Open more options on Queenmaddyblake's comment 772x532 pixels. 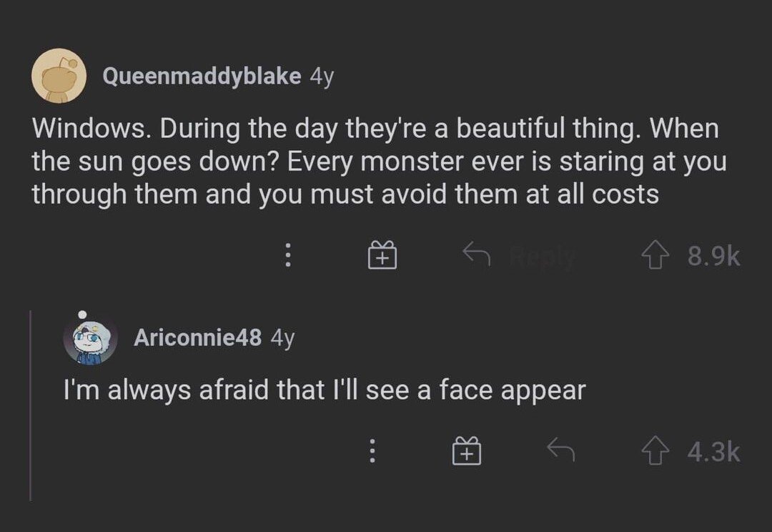point(287,255)
